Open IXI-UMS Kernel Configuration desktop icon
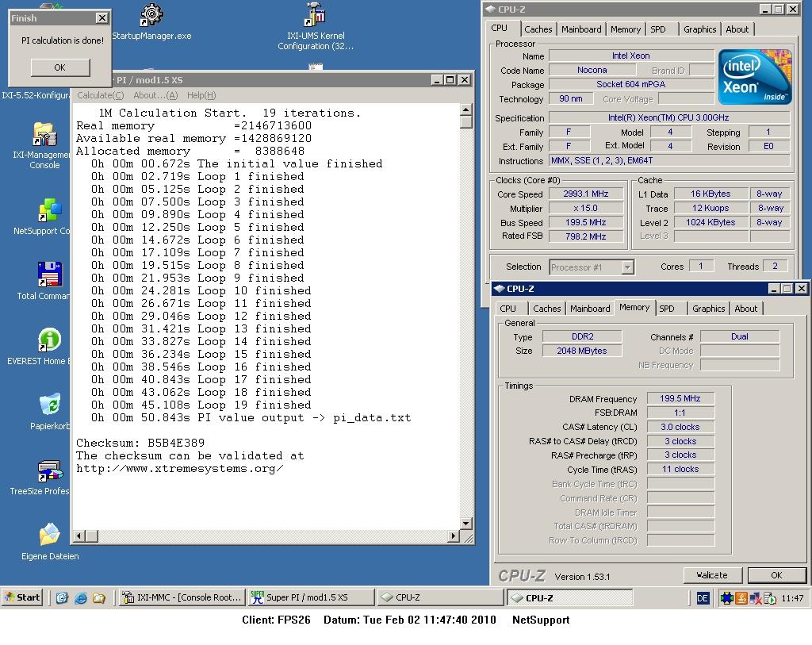 coord(315,16)
